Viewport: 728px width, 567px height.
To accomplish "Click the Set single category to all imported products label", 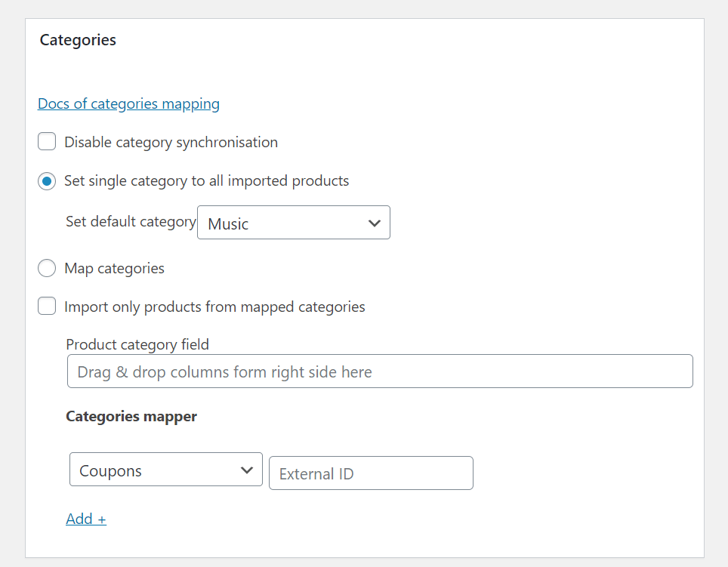I will pyautogui.click(x=207, y=181).
